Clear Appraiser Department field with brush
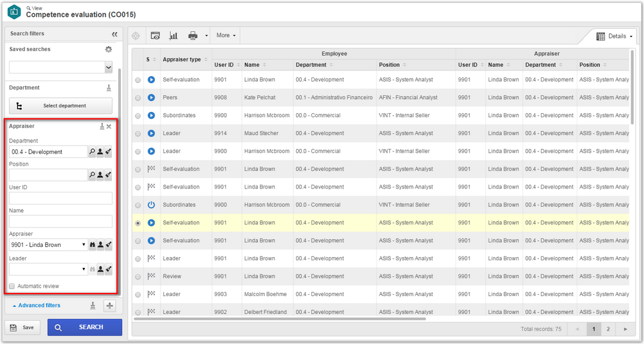The height and width of the screenshot is (344, 644). pos(108,152)
